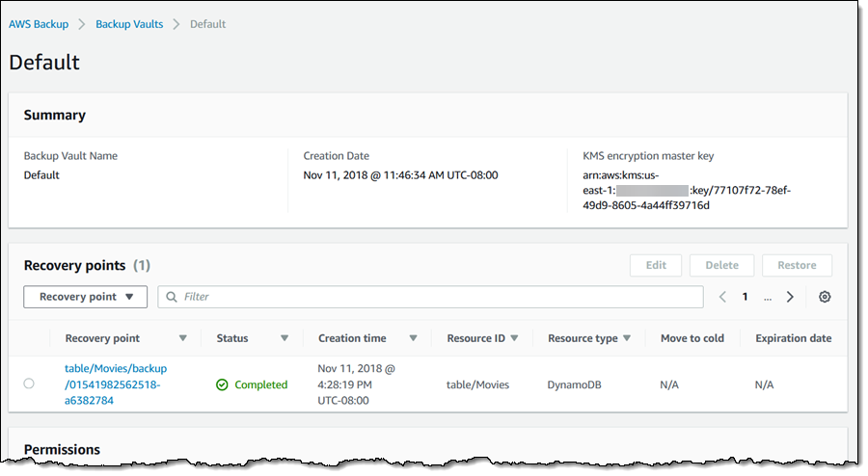This screenshot has height=476, width=868.
Task: Select the table/Movies recovery point radio button
Action: coord(29,383)
